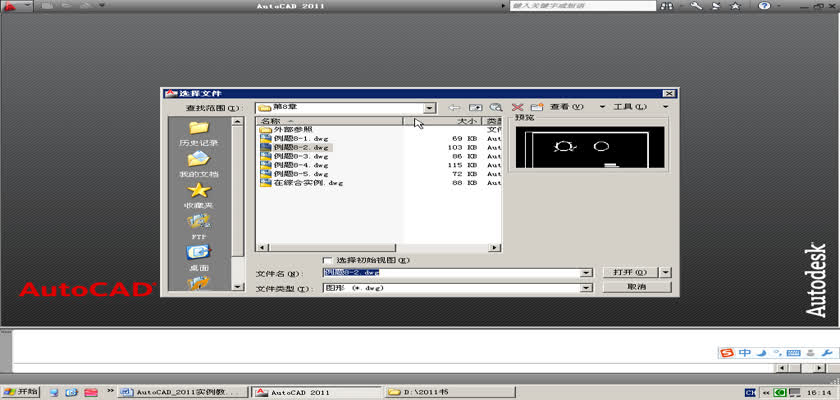Viewport: 840px width, 400px height.
Task: Click the 115 KB size value
Action: point(463,165)
